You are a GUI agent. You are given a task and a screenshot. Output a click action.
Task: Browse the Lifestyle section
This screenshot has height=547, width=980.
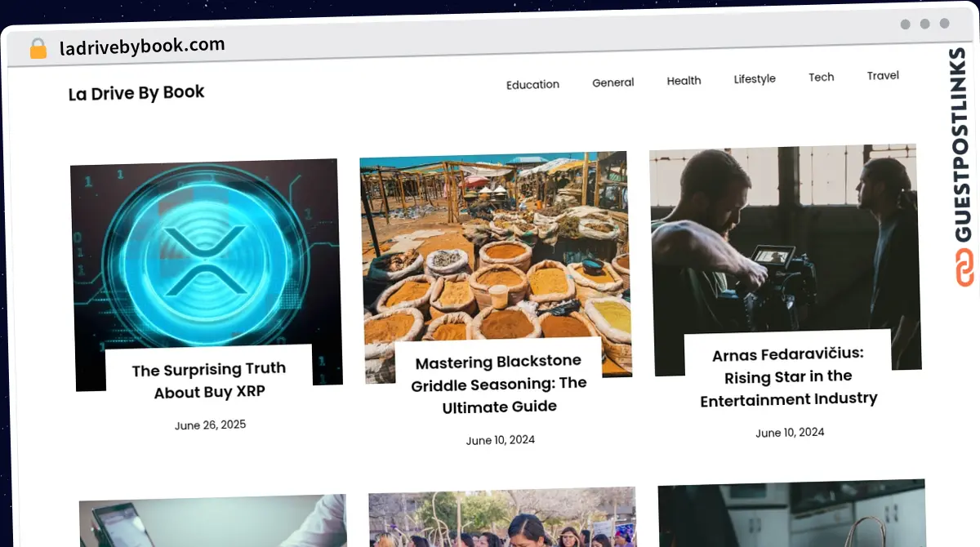(754, 78)
